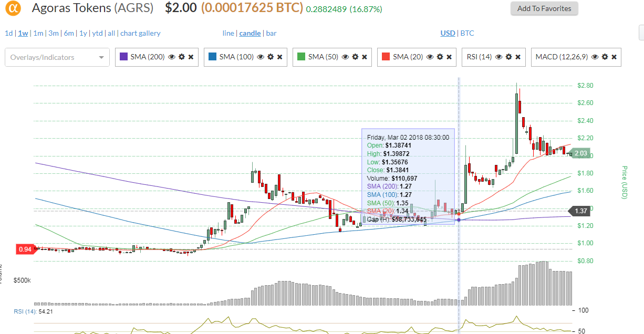Remove the MACD (12,26,9) indicator
This screenshot has width=644, height=334.
pos(614,57)
